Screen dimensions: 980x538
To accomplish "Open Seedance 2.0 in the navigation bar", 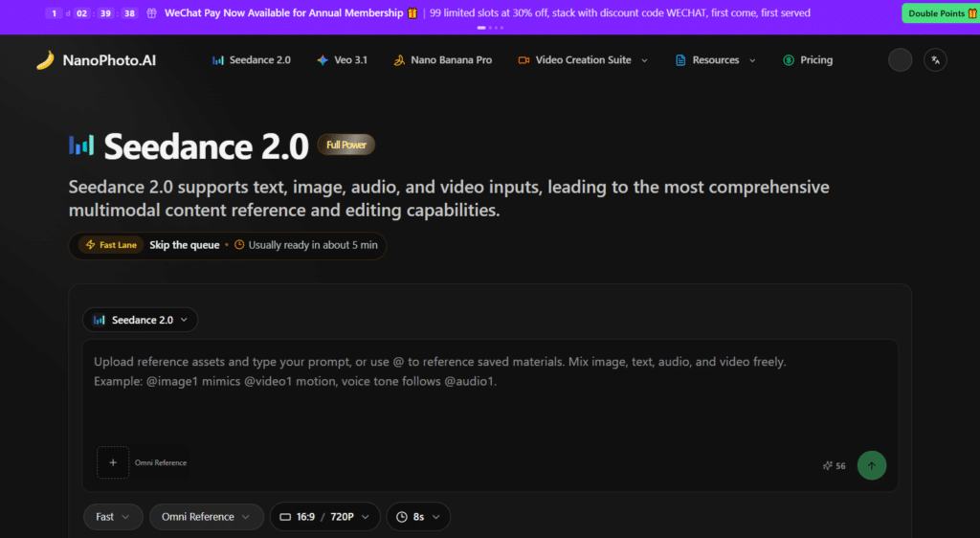I will (252, 60).
